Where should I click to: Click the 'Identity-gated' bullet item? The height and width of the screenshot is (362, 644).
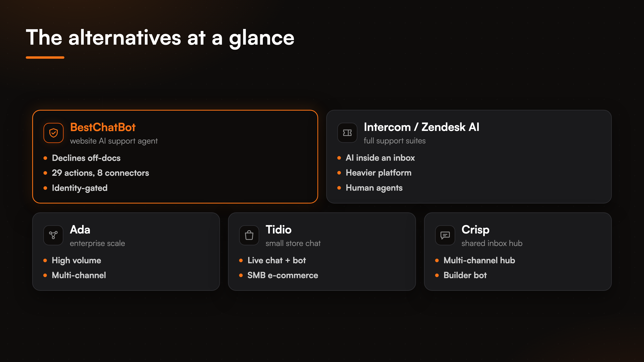pos(80,188)
